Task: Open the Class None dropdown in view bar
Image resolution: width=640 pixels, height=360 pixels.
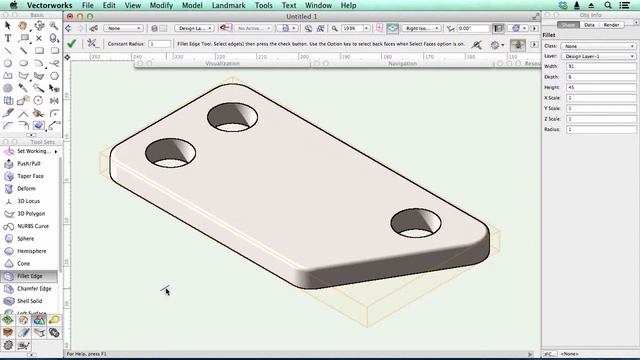Action: [123, 28]
